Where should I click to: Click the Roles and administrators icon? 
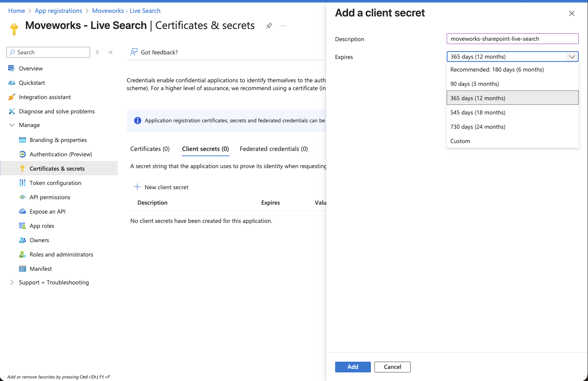[x=22, y=254]
